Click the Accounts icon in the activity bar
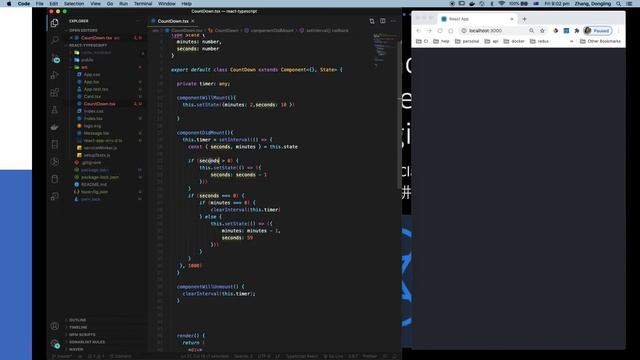The image size is (640, 360). pos(54,326)
